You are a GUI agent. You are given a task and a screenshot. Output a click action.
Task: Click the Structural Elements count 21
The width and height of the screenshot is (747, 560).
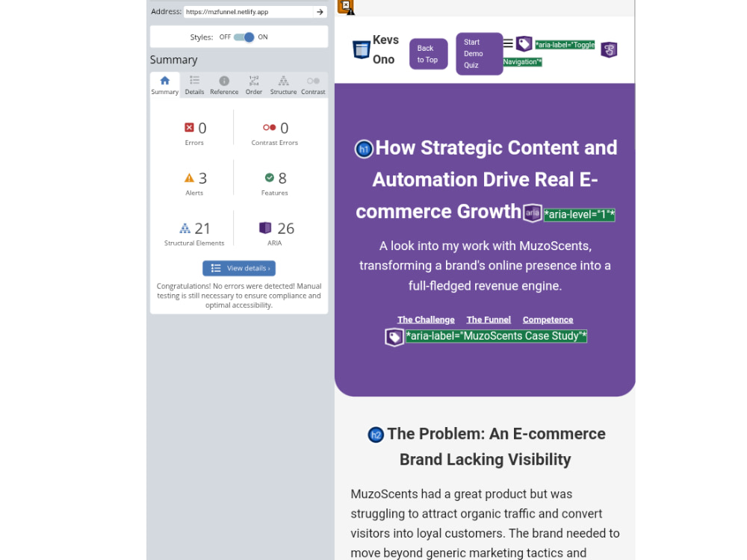coord(202,228)
